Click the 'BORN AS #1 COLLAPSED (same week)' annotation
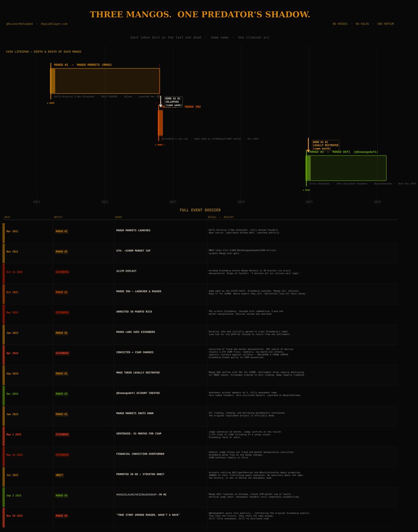 pos(173,102)
